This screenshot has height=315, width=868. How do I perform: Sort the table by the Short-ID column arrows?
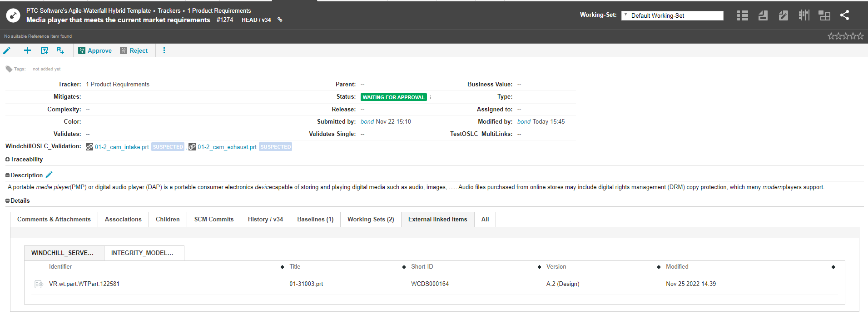(x=539, y=267)
